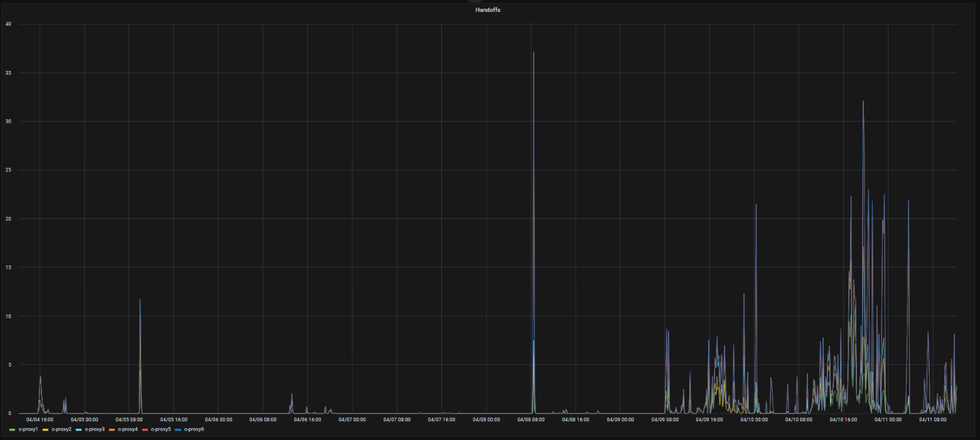Click the green c-proxy1 legend color swatch
This screenshot has width=980, height=440.
(x=12, y=429)
